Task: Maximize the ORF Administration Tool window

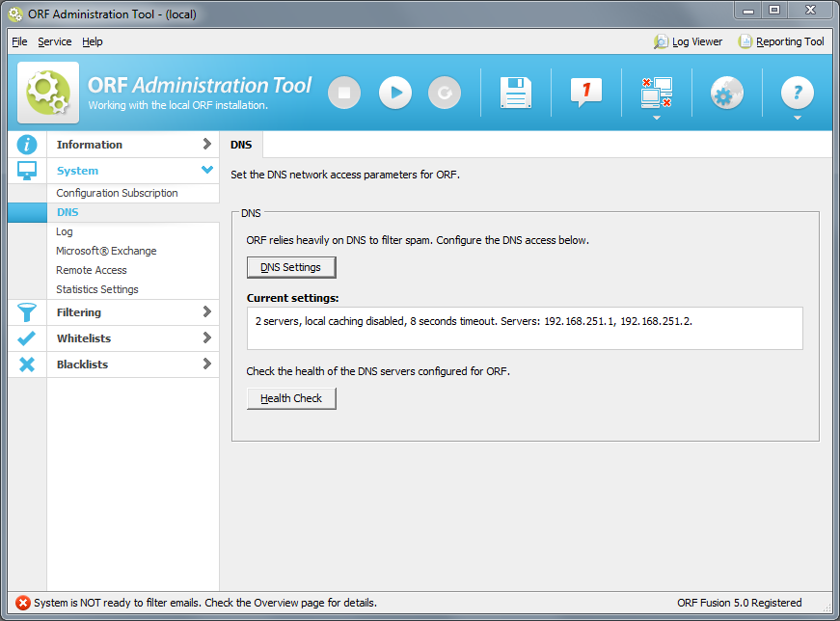Action: click(774, 11)
